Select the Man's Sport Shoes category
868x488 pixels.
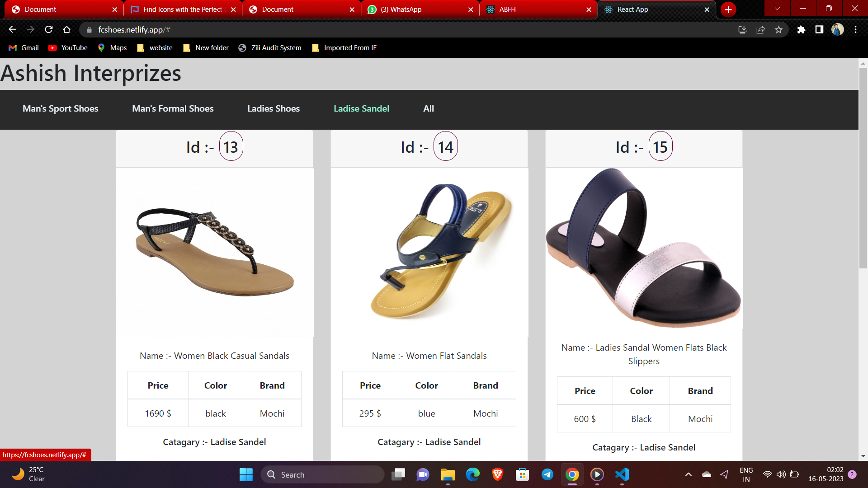tap(61, 108)
